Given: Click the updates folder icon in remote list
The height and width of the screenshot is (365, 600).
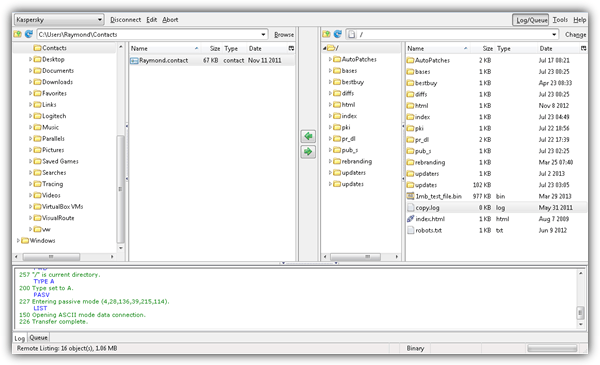Looking at the screenshot, I should click(x=410, y=185).
